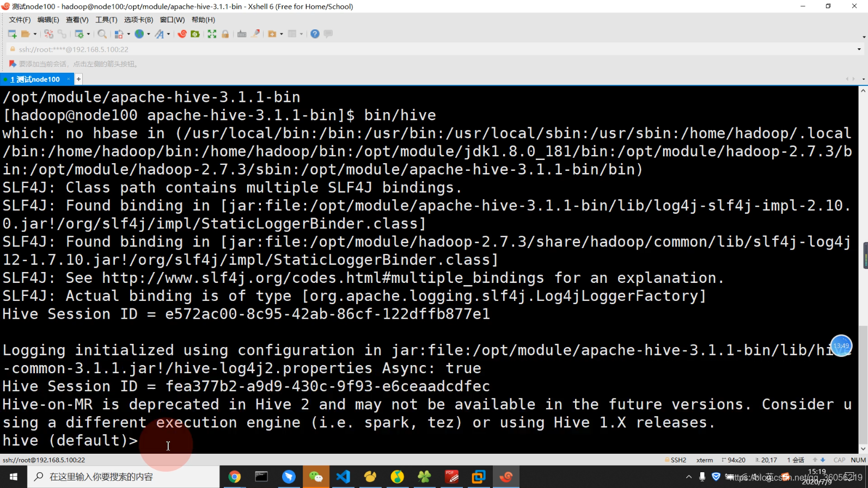Open the PDF editor taskbar icon
868x488 pixels.
click(x=451, y=477)
